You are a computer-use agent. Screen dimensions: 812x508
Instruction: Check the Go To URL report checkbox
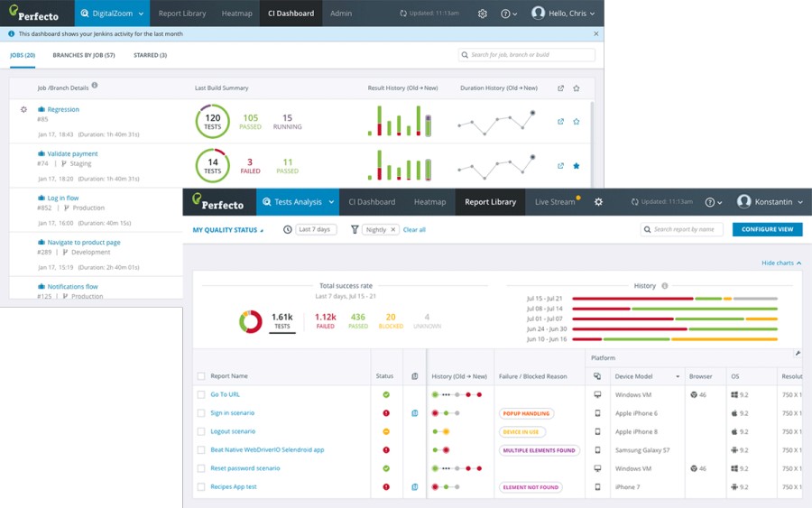pos(201,395)
